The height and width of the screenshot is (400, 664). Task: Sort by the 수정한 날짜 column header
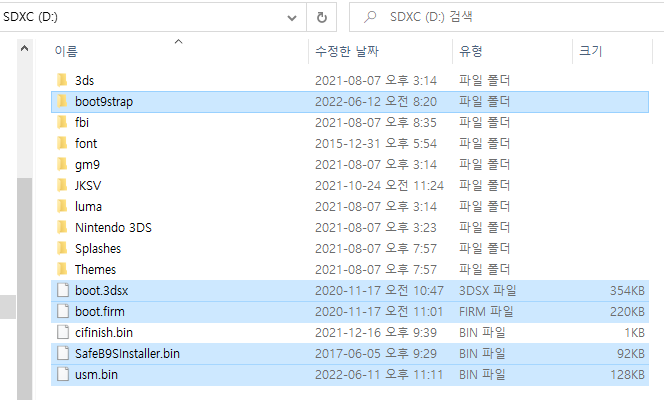(347, 51)
